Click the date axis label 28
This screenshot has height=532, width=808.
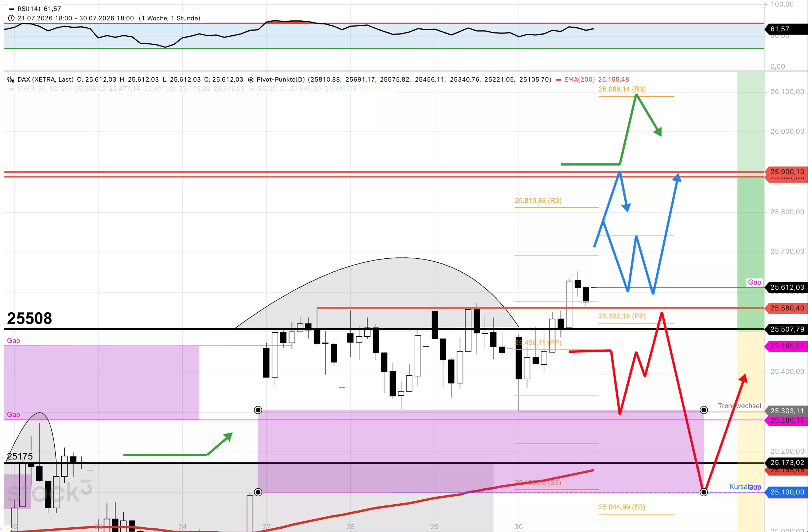[x=350, y=527]
